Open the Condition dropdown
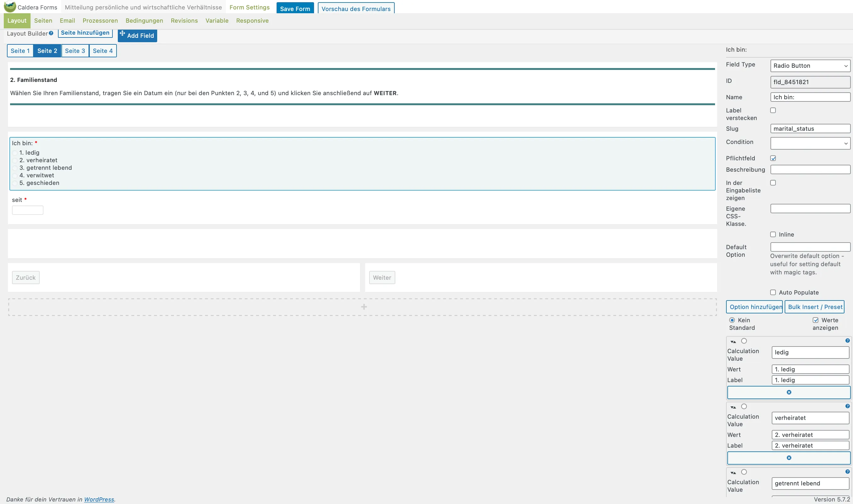Image resolution: width=853 pixels, height=504 pixels. (x=810, y=143)
